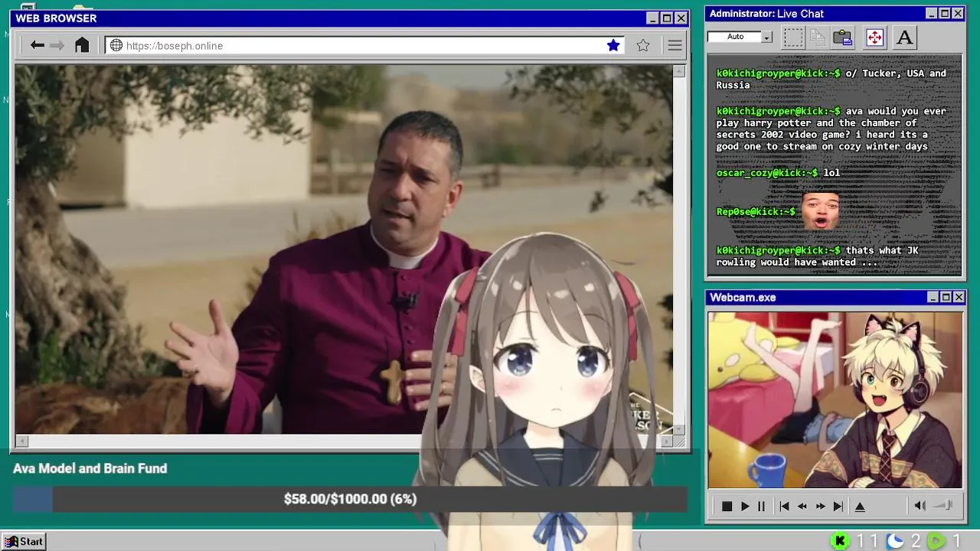Click the outline favorites star icon
Viewport: 980px width, 551px height.
pos(643,46)
